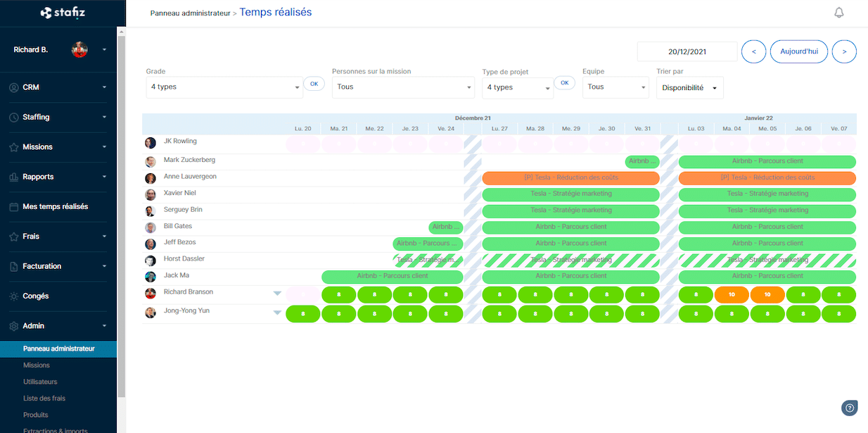This screenshot has height=433, width=868.
Task: Click Horst Dassler's avatar
Action: point(151,261)
